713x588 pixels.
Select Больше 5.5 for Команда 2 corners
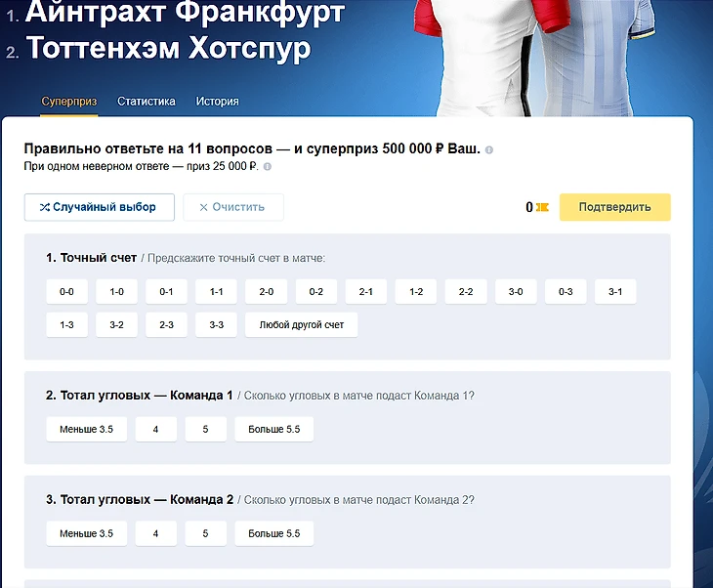click(x=274, y=533)
